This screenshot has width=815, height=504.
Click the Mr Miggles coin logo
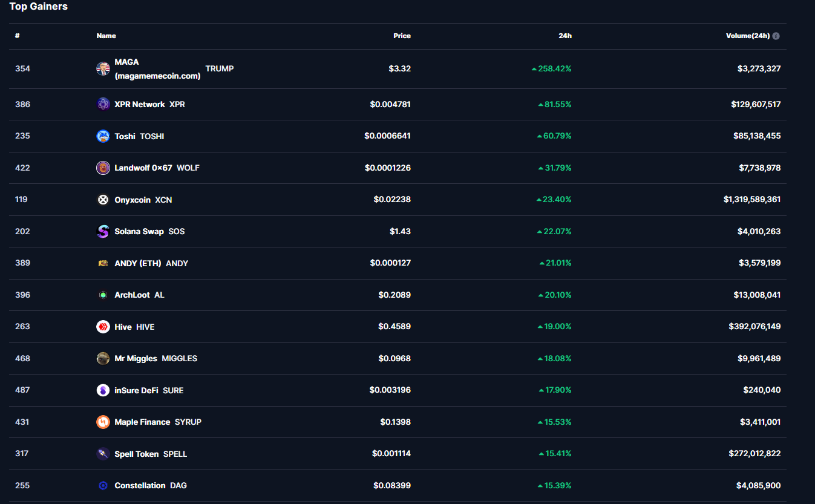coord(103,358)
